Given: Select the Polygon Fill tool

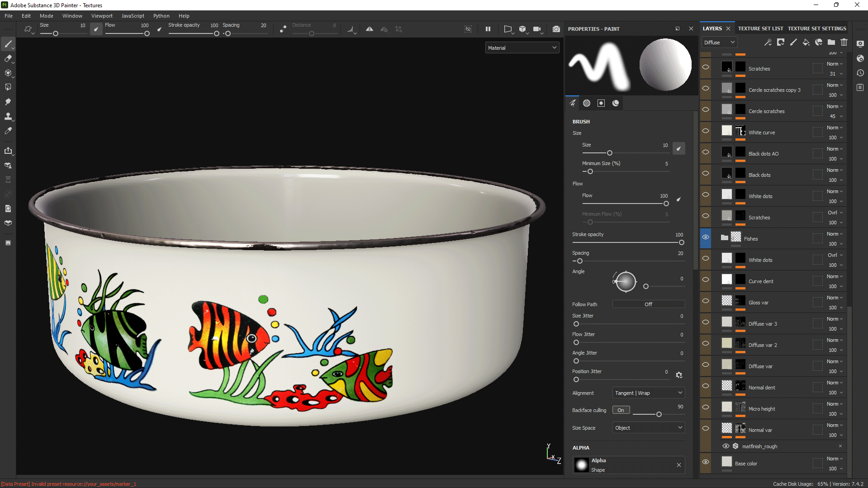Looking at the screenshot, I should coord(8,87).
